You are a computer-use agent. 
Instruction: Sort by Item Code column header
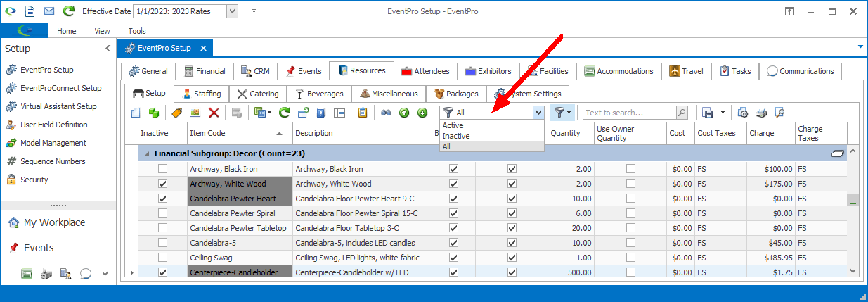(x=238, y=133)
